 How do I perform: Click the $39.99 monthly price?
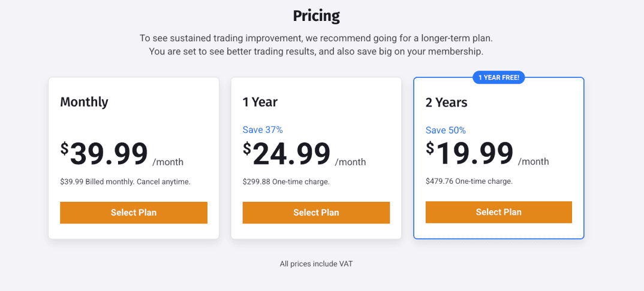[x=105, y=154]
